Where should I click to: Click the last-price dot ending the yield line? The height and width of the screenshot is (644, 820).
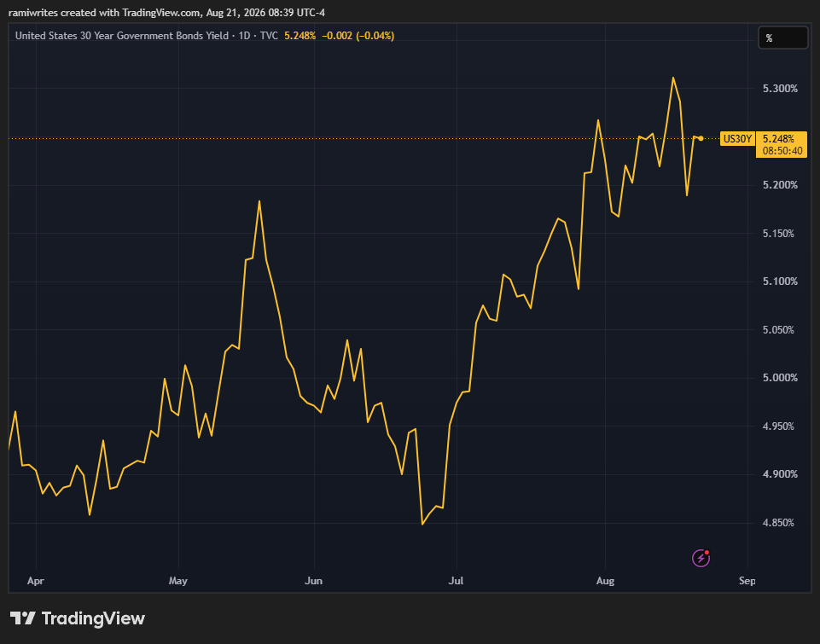tap(701, 138)
